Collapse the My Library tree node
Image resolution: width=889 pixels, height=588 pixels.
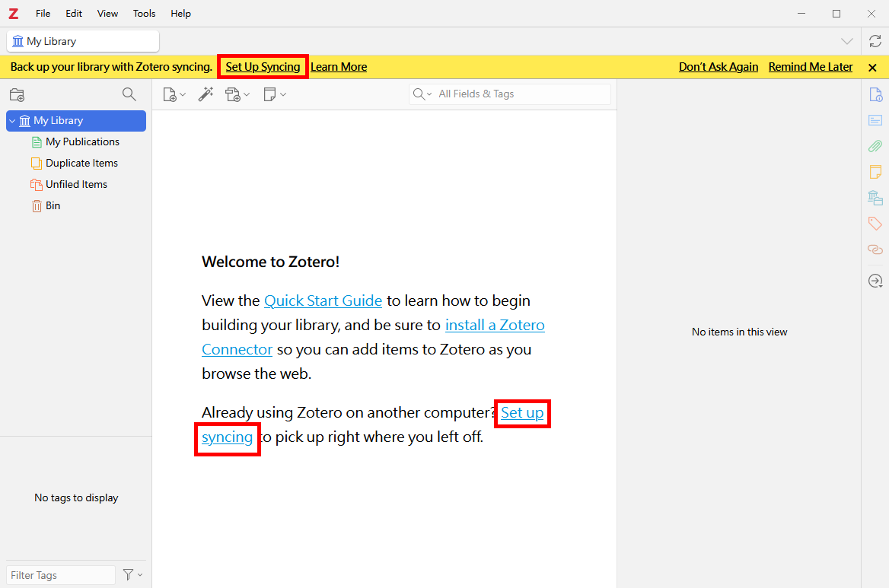tap(12, 121)
